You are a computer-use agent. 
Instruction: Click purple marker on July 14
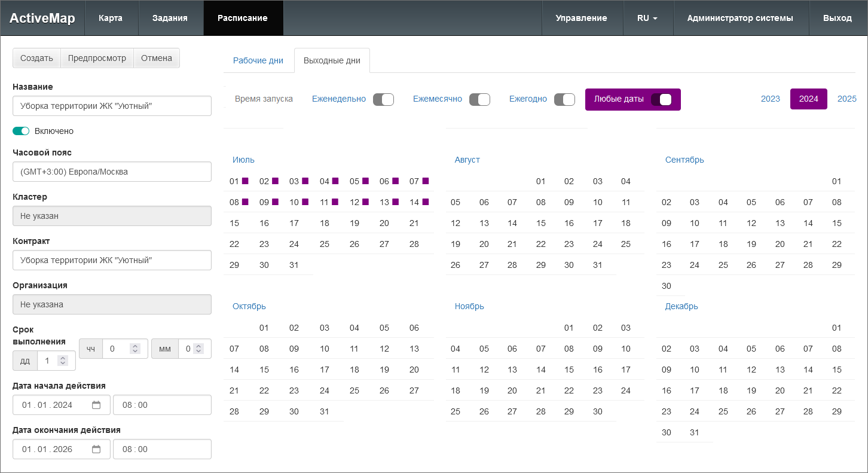point(426,202)
